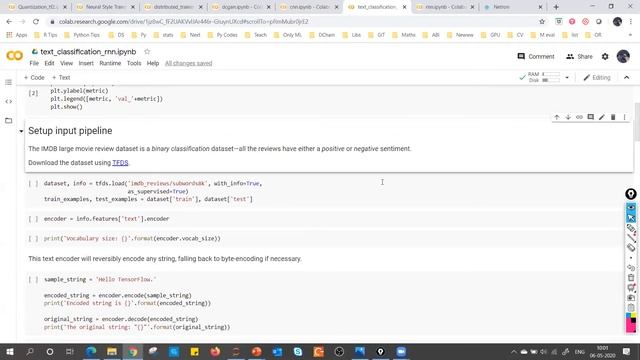
Task: Open the File menu
Action: pos(34,63)
